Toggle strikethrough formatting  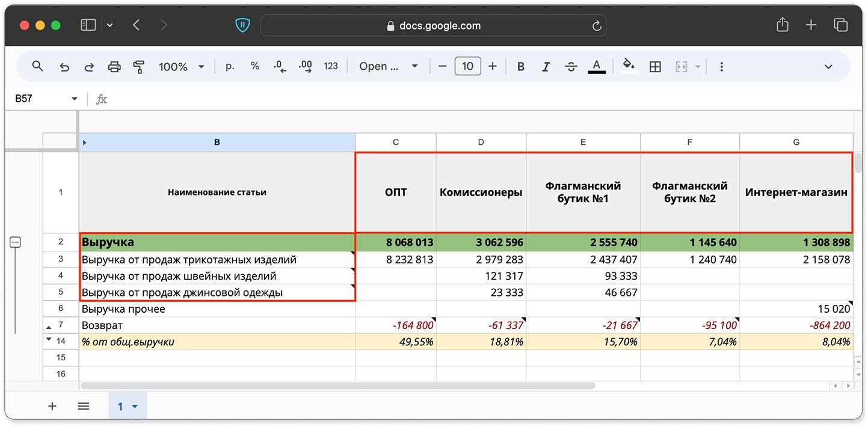(x=571, y=67)
